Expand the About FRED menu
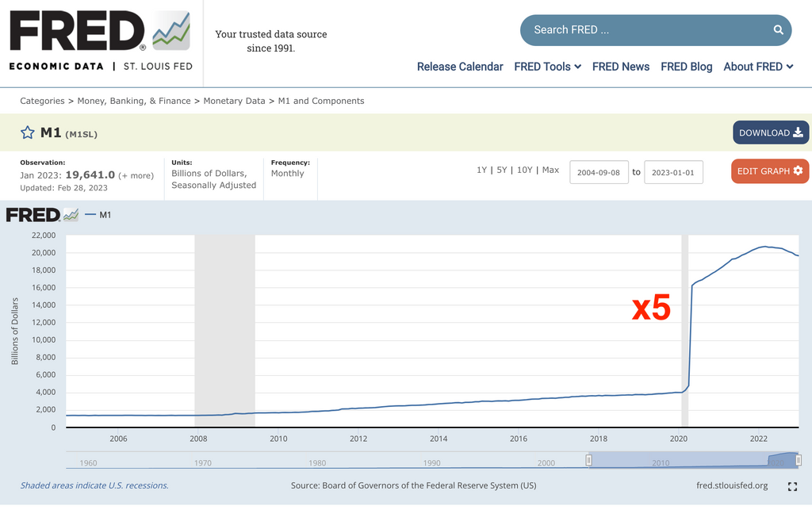This screenshot has width=812, height=510. coord(758,67)
